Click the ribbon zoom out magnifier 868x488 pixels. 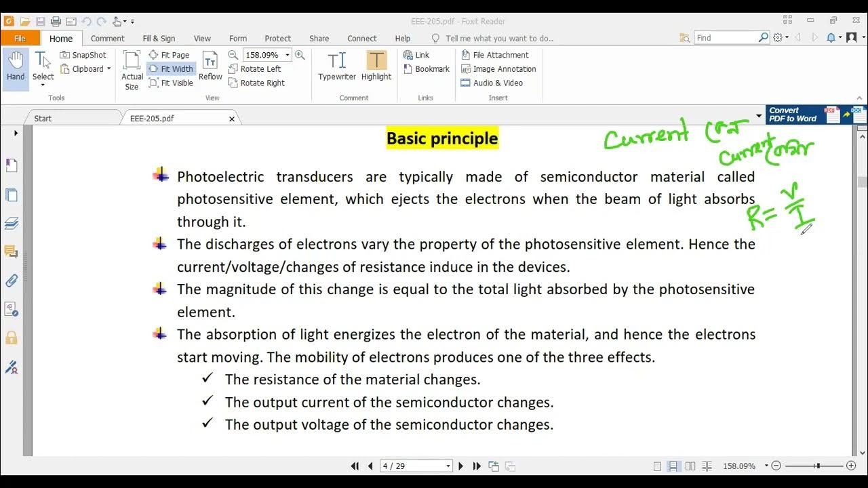(233, 55)
